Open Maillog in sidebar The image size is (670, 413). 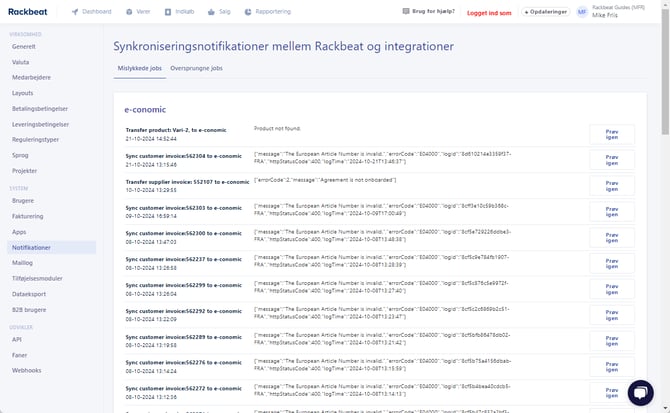coord(22,263)
